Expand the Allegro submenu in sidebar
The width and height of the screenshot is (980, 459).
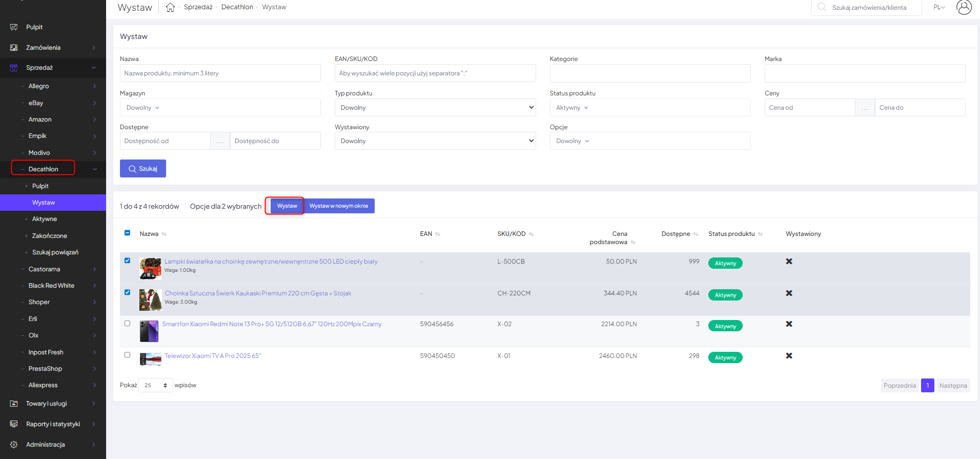click(x=59, y=86)
